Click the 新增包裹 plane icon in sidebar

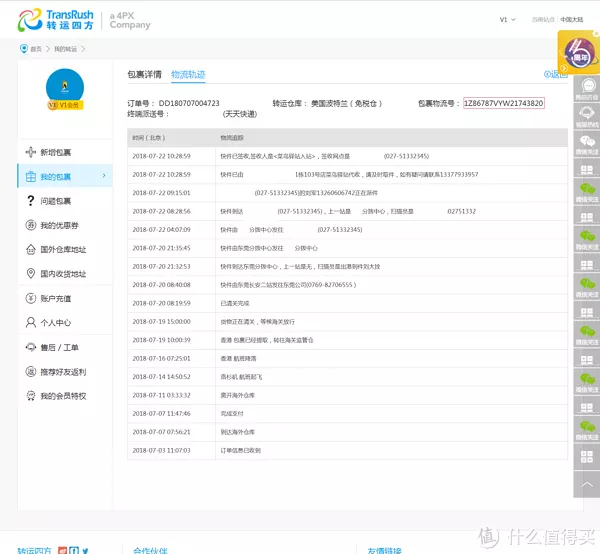point(31,152)
